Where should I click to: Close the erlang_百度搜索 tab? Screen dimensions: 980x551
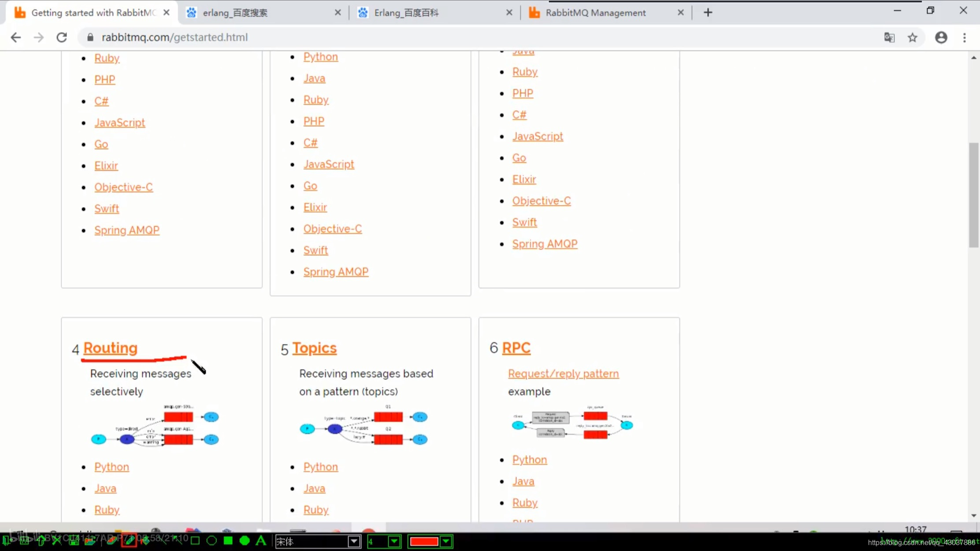[338, 12]
